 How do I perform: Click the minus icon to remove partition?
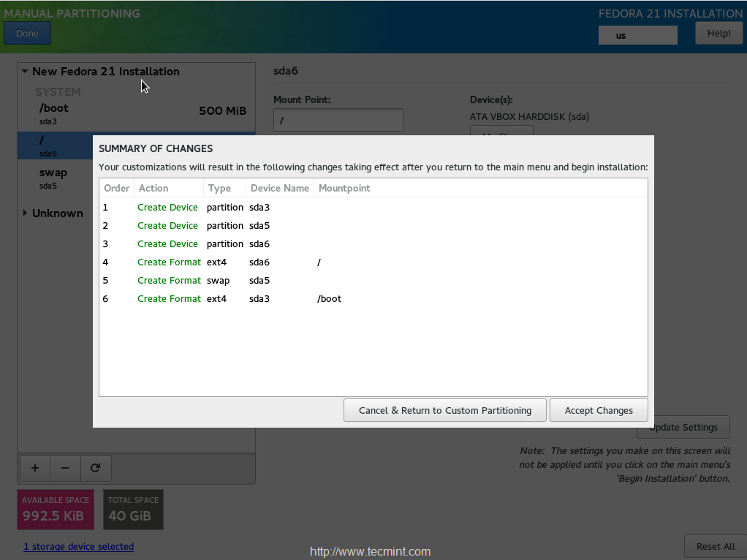[x=65, y=468]
